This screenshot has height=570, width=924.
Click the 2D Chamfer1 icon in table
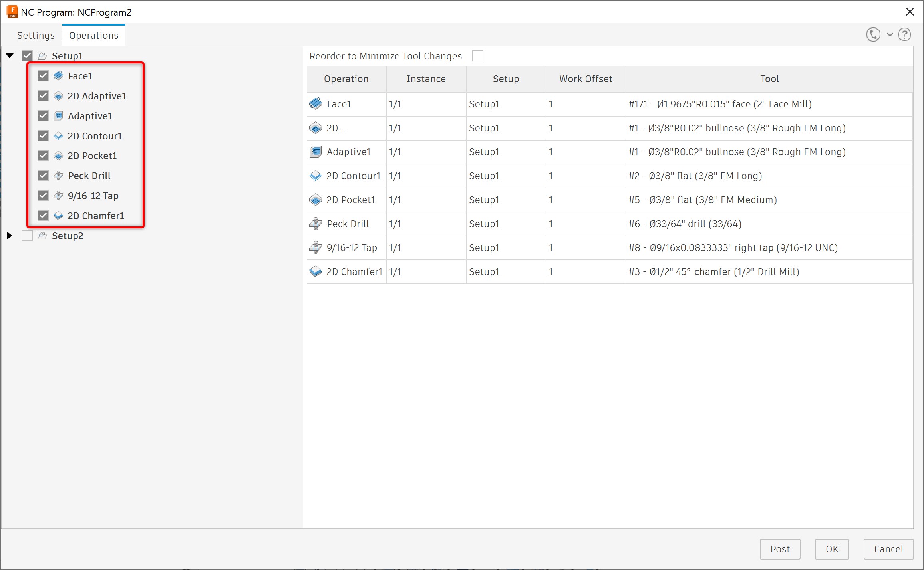316,272
